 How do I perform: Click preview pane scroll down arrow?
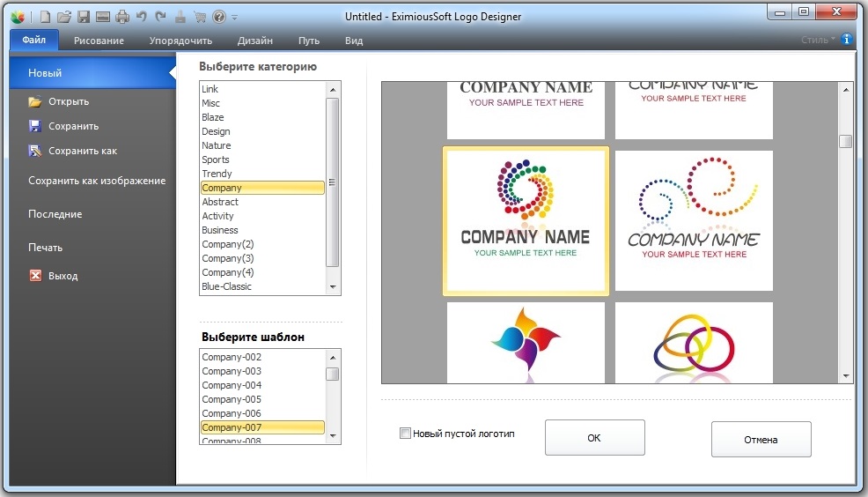(x=846, y=375)
